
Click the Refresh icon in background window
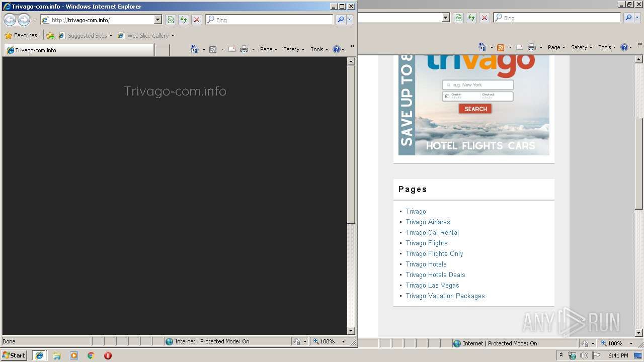471,18
